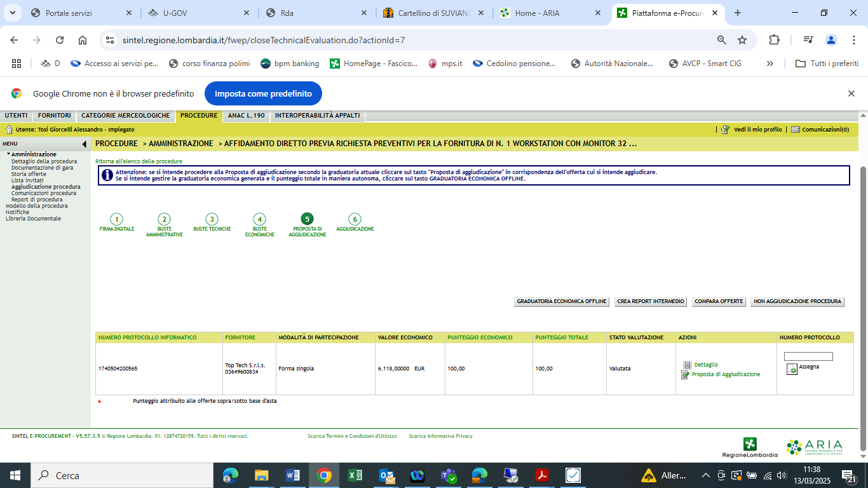868x488 pixels.
Task: Sort by NUMERO PROTOCOLLO INFORMATICO header
Action: tap(147, 337)
